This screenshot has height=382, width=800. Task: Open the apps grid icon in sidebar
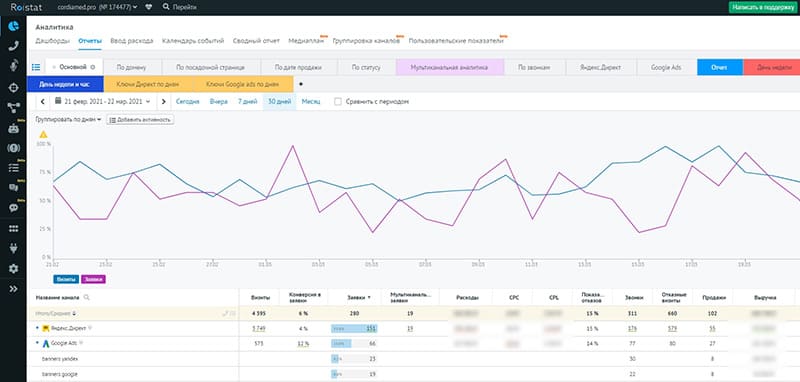coord(13,228)
